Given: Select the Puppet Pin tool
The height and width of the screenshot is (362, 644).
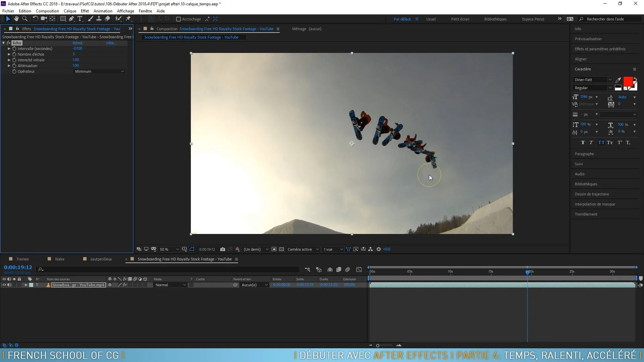Looking at the screenshot, I should (128, 19).
